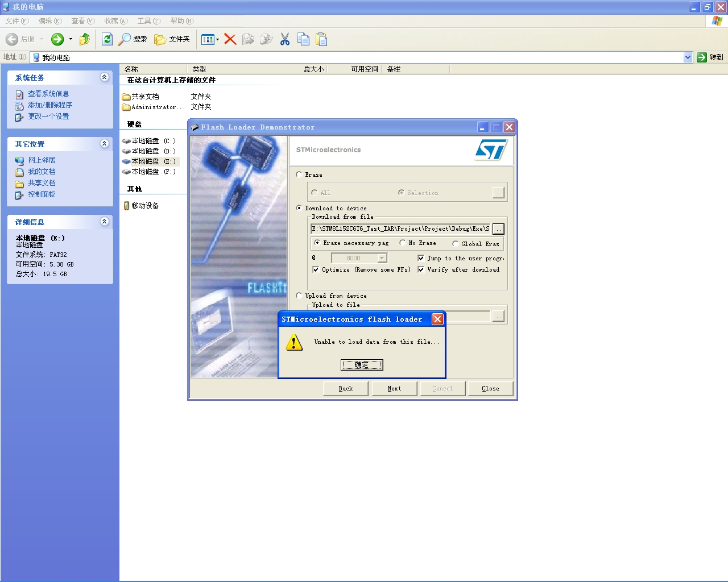Click the green Forward arrow icon
This screenshot has width=728, height=582.
[x=57, y=39]
